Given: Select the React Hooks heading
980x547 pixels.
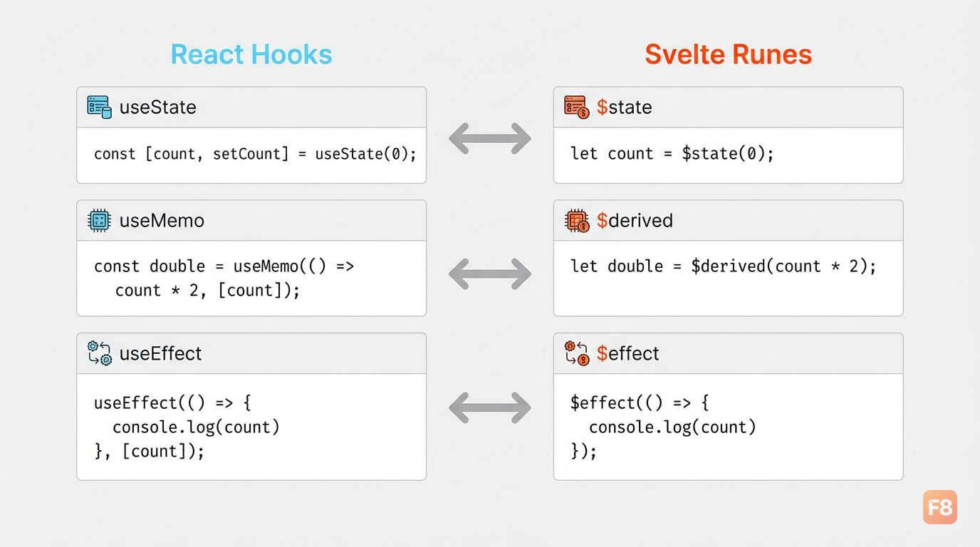Looking at the screenshot, I should (x=251, y=55).
